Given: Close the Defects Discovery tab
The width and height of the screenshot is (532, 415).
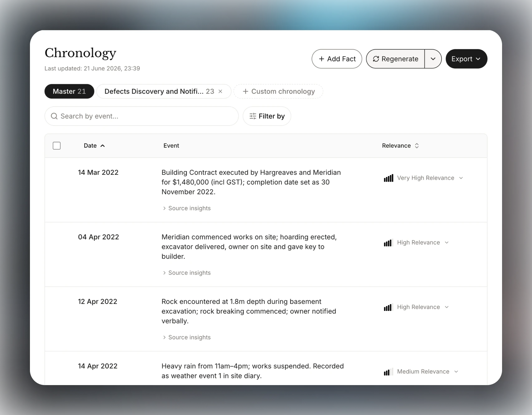Looking at the screenshot, I should [220, 91].
